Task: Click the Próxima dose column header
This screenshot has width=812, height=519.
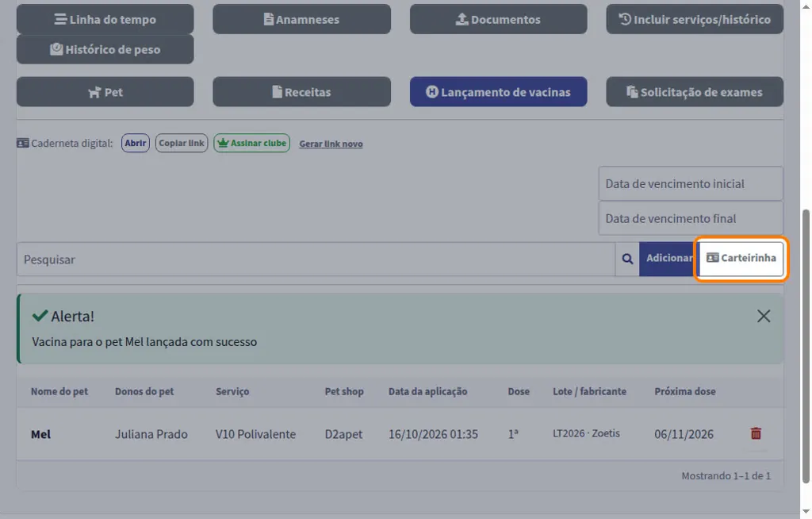Action: (685, 391)
